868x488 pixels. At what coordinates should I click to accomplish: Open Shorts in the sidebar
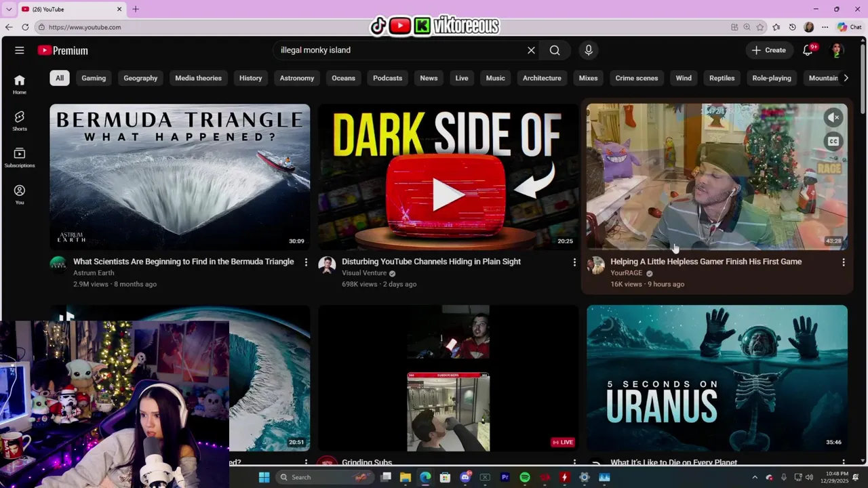20,121
